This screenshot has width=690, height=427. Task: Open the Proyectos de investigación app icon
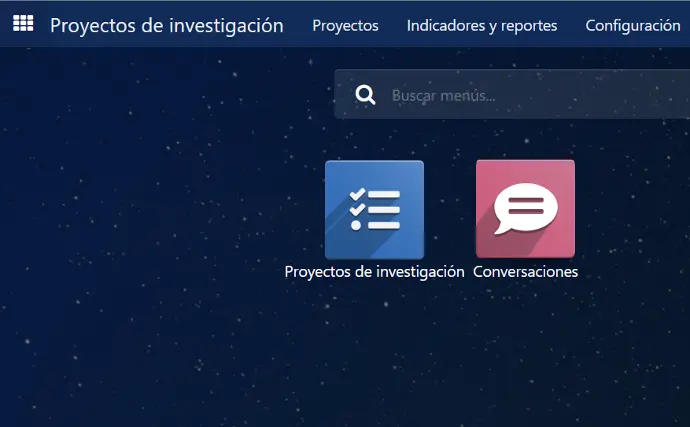pos(374,210)
